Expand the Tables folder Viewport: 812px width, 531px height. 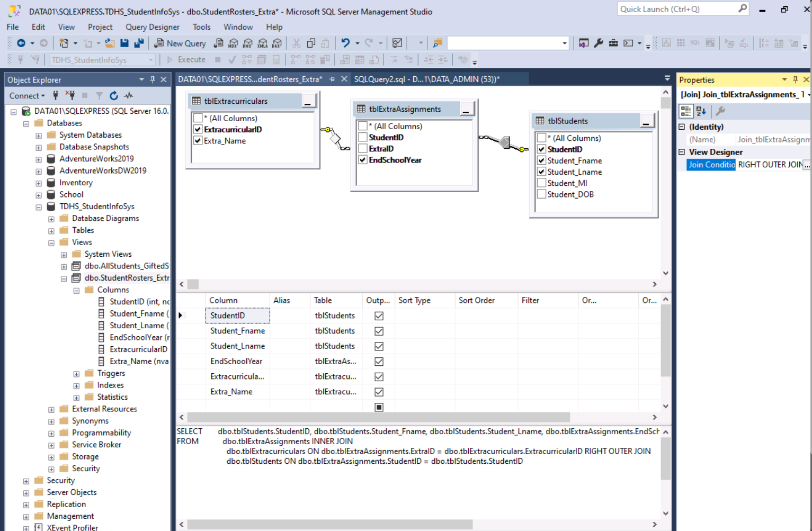(x=51, y=231)
